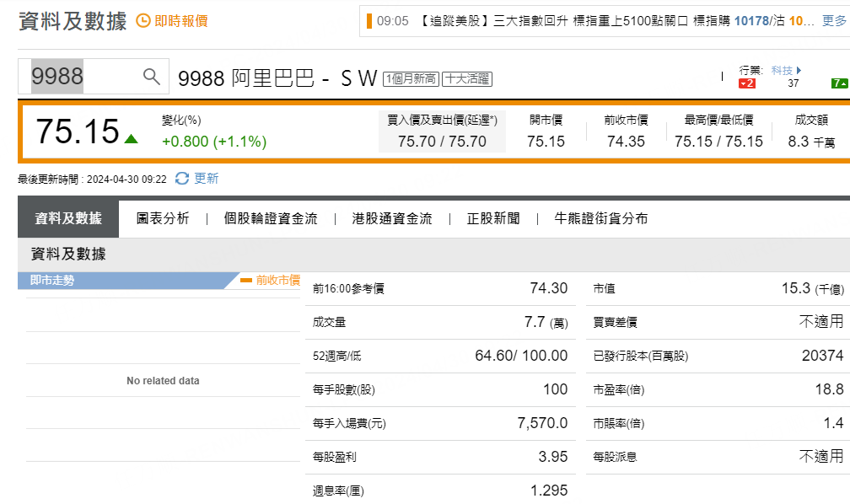Click the 每手入場費(元) label
The image size is (850, 504).
(349, 423)
